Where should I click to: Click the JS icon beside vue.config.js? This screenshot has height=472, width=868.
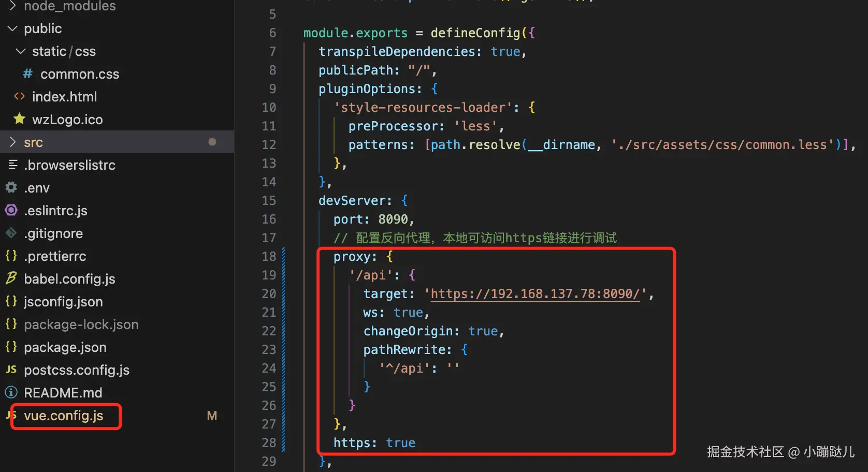pyautogui.click(x=11, y=415)
